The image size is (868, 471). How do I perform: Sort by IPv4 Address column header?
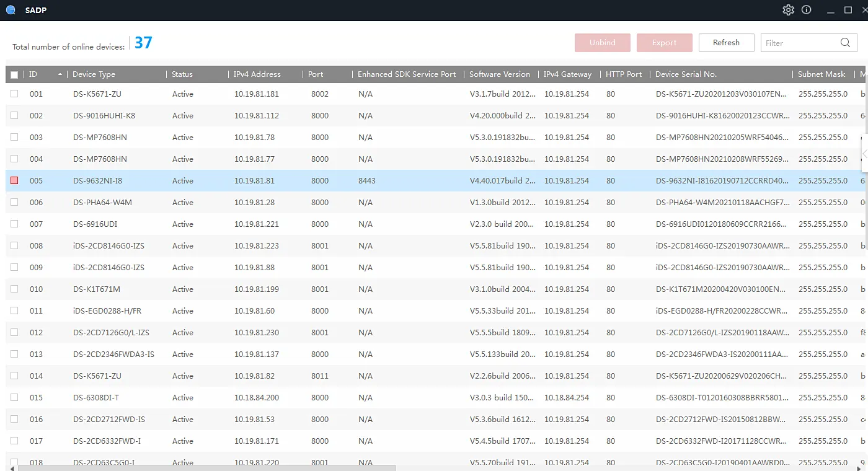[x=257, y=74]
